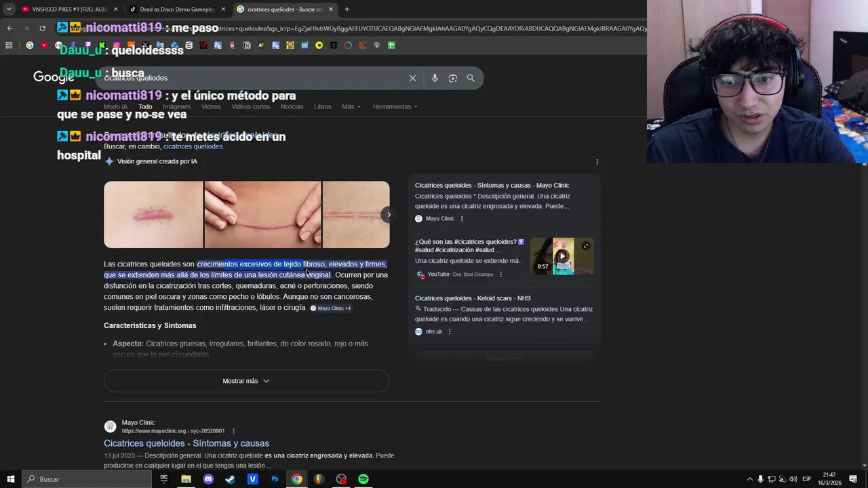Switch ESP keyboard language indicator
The width and height of the screenshot is (868, 488).
pyautogui.click(x=808, y=479)
